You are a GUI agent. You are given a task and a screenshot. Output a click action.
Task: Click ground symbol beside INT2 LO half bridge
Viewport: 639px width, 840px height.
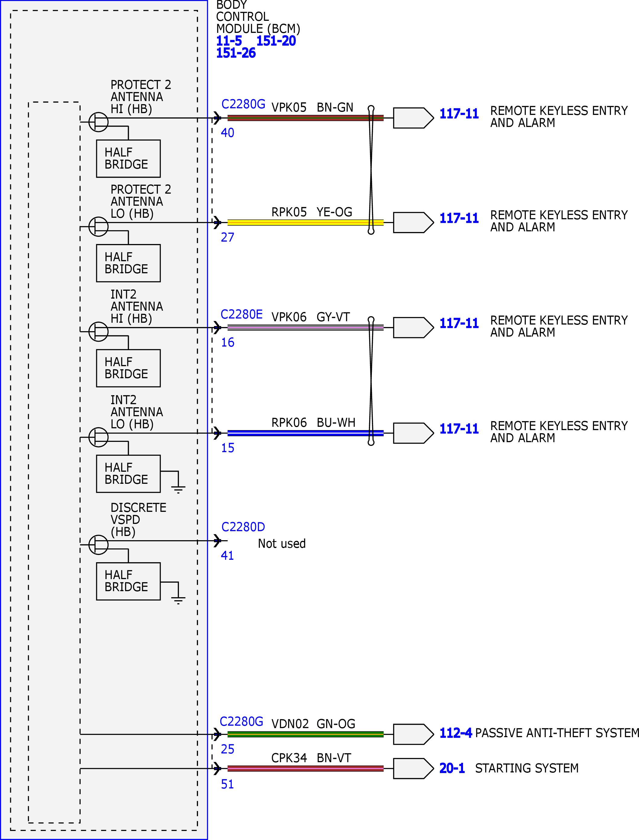[178, 490]
